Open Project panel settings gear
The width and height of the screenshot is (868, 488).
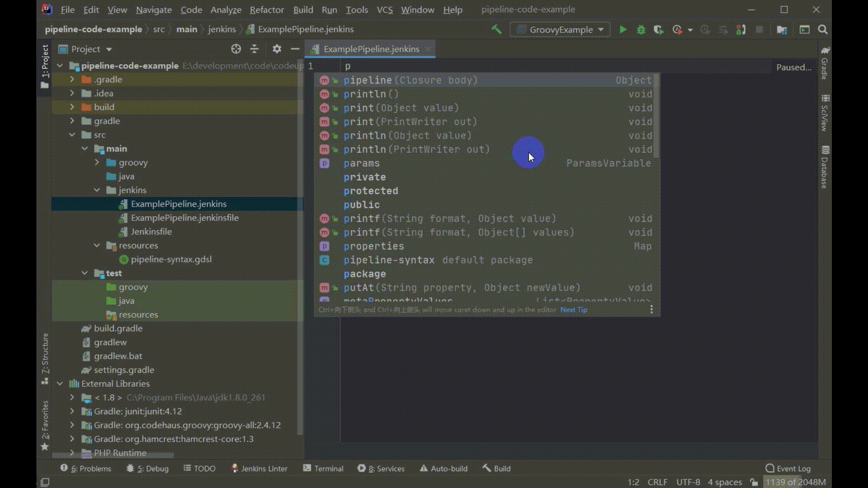coord(277,49)
